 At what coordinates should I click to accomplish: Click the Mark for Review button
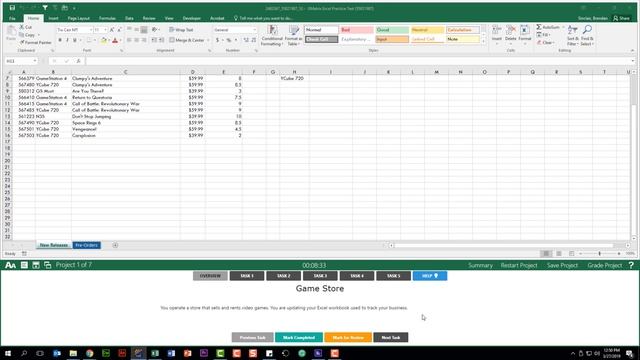coord(348,338)
